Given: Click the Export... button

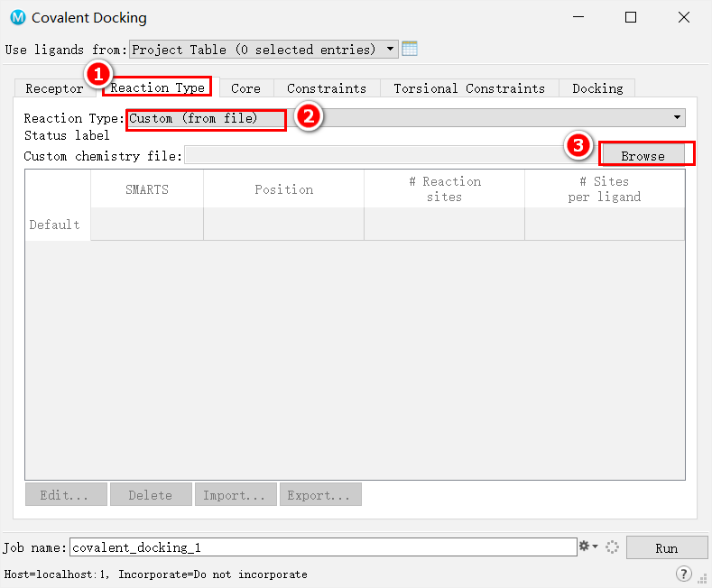Looking at the screenshot, I should [320, 494].
